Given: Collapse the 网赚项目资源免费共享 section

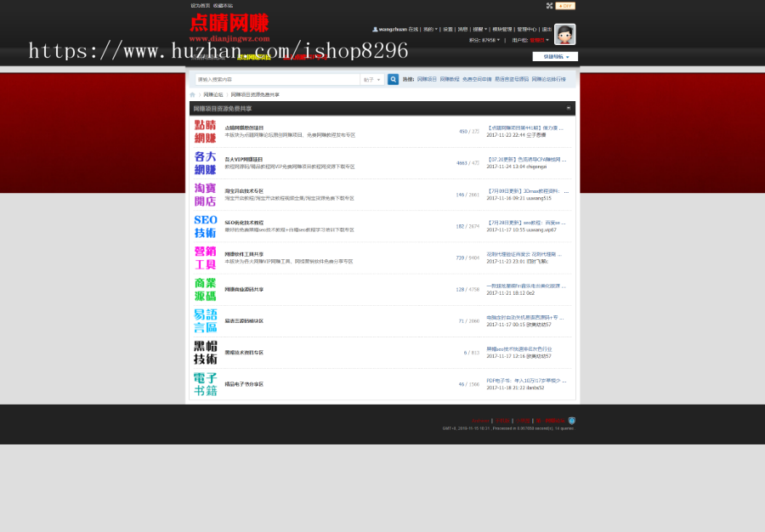Looking at the screenshot, I should (569, 108).
